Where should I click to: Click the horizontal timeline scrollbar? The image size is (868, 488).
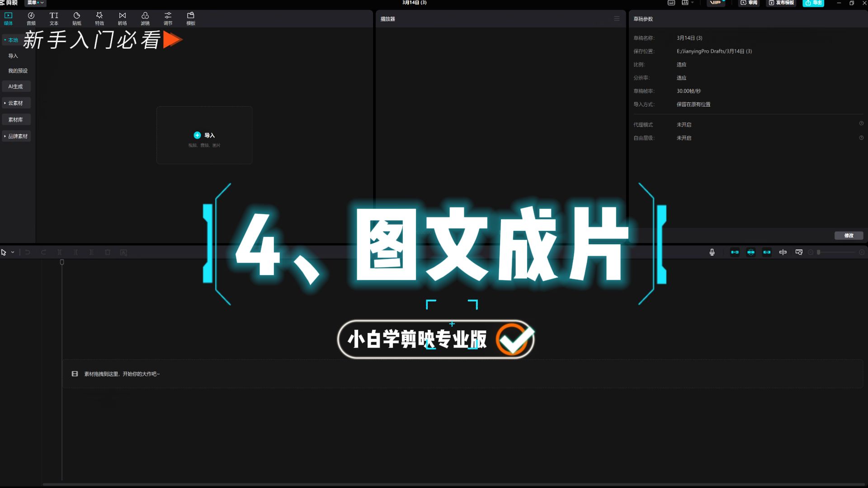[x=453, y=484]
